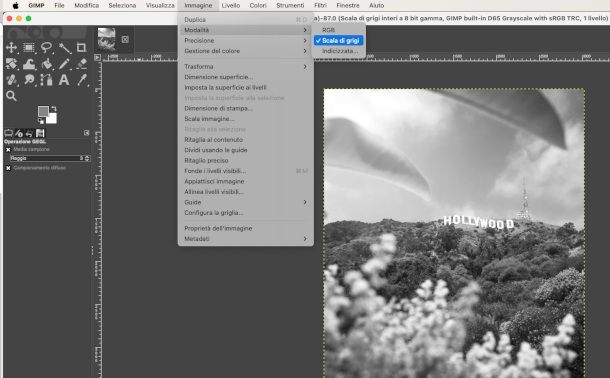
Task: Expand the Precisione submenu
Action: coord(245,40)
